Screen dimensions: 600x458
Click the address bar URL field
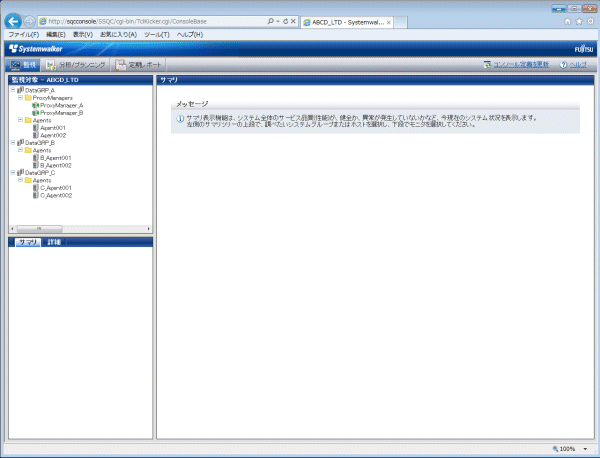[x=153, y=21]
